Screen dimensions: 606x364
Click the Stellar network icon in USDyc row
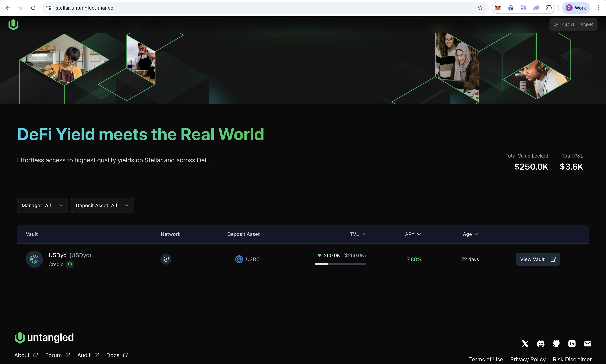166,259
